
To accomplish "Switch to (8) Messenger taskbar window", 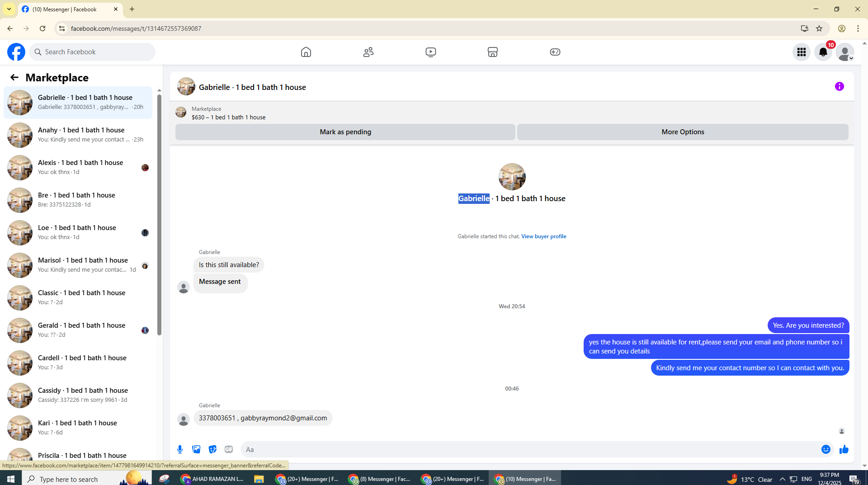I will pos(380,479).
